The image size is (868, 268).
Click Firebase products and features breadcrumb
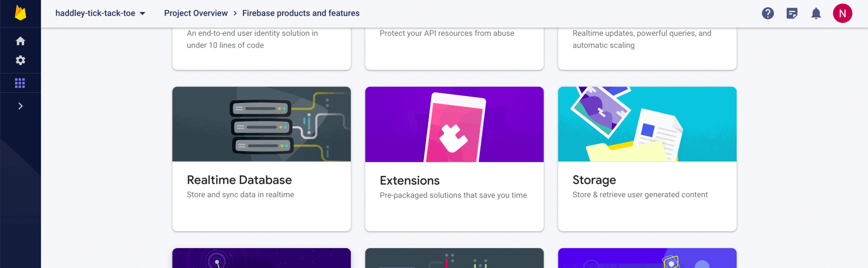coord(301,13)
